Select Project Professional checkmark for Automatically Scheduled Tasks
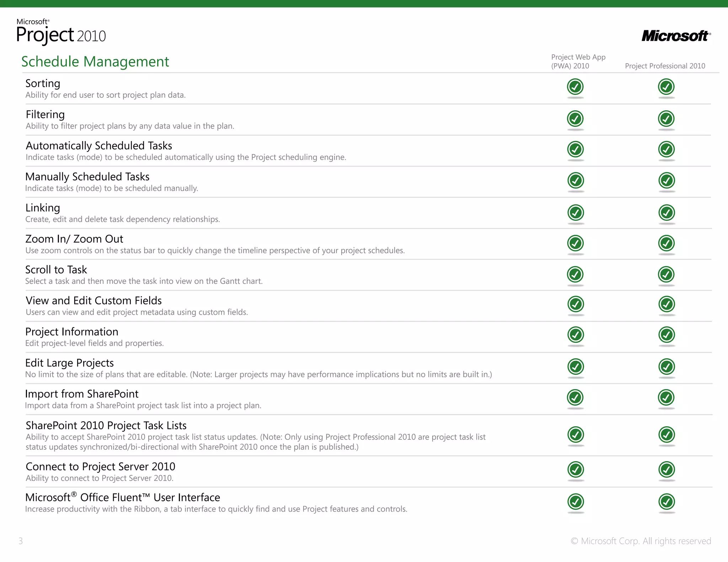The image size is (728, 562). coord(667,149)
